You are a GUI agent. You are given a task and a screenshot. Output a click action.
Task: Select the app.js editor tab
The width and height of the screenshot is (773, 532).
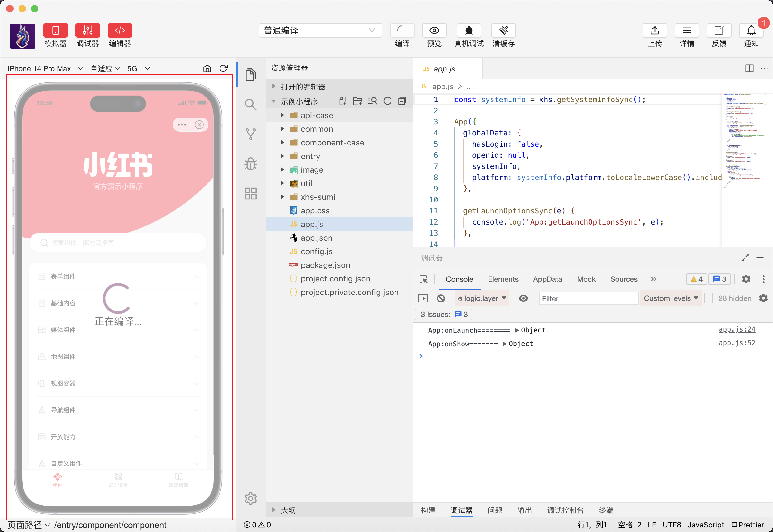tap(447, 69)
